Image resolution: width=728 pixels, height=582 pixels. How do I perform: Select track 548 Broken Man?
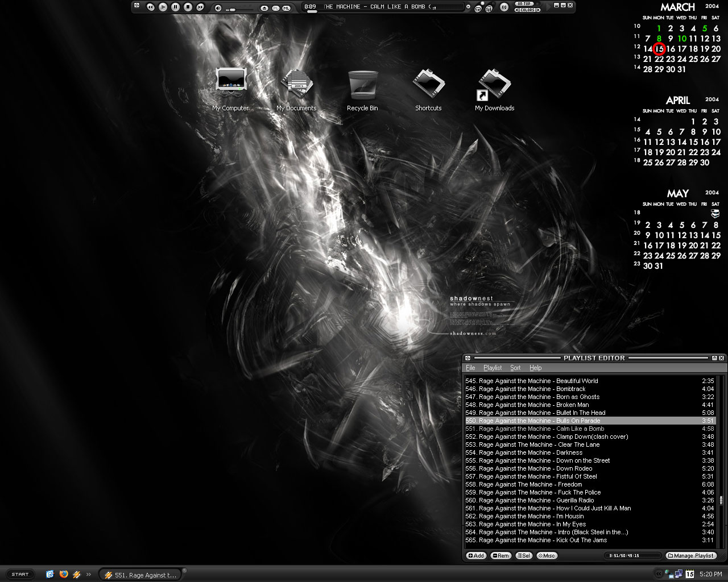click(x=590, y=405)
